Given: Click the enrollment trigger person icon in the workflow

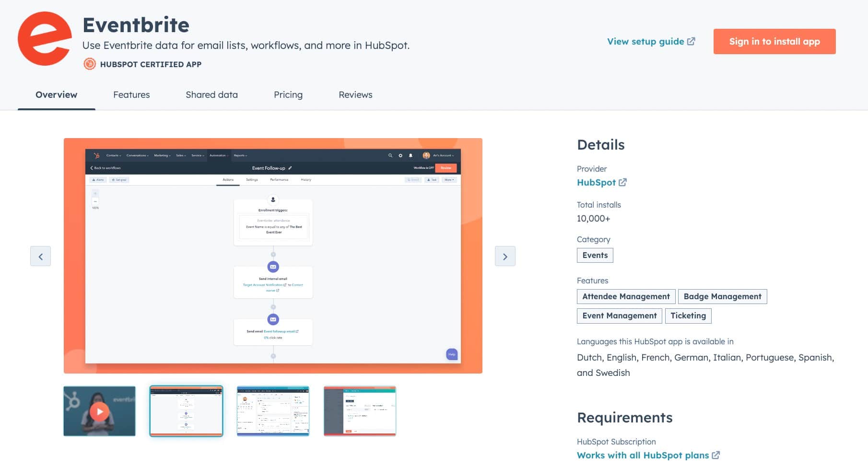Looking at the screenshot, I should tap(273, 199).
